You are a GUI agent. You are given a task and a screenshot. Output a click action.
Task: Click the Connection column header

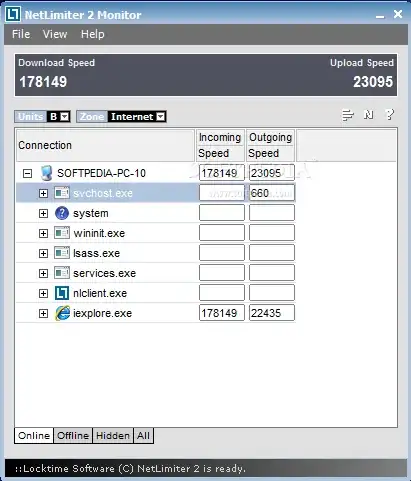click(x=105, y=146)
